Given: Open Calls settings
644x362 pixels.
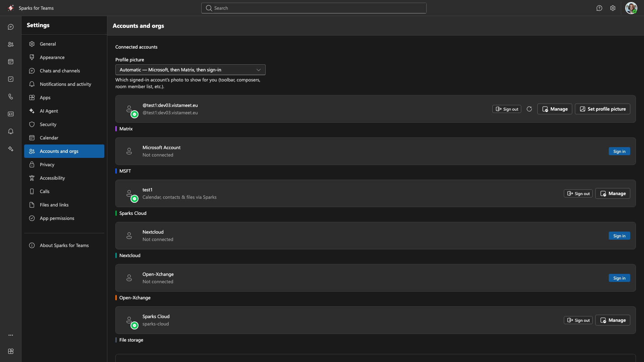Looking at the screenshot, I should pos(64,191).
